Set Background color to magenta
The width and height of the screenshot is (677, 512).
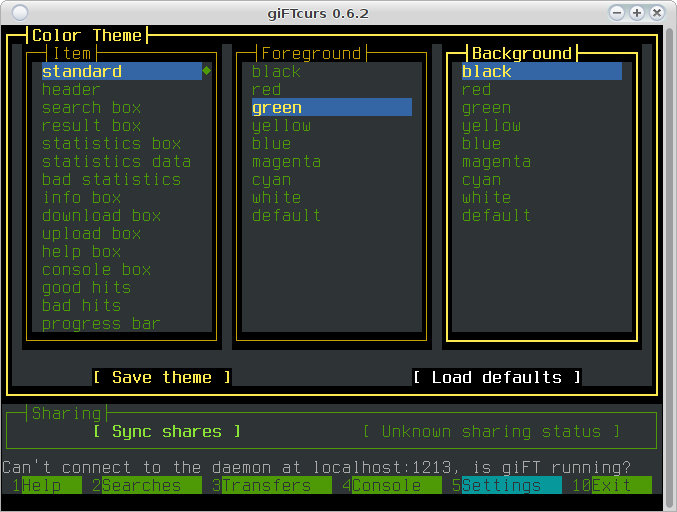point(497,161)
